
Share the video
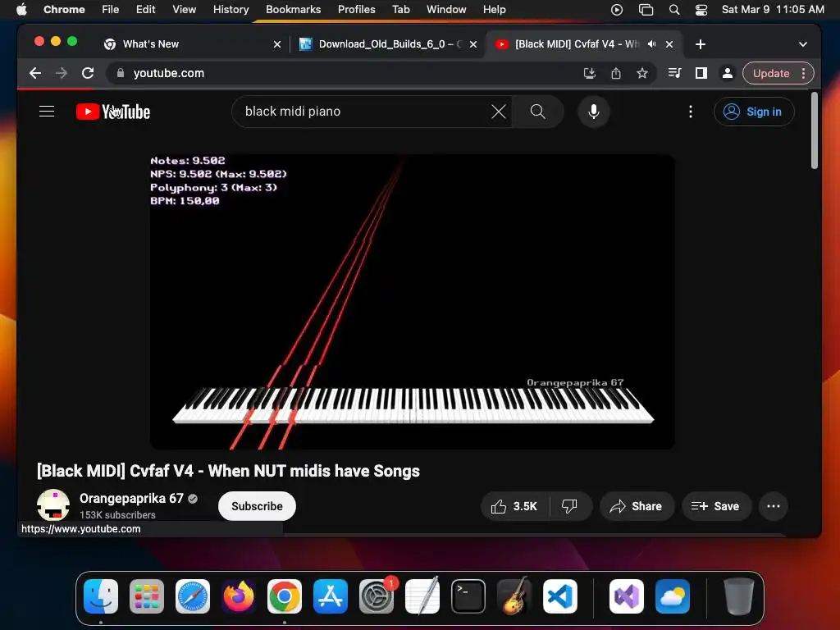636,506
